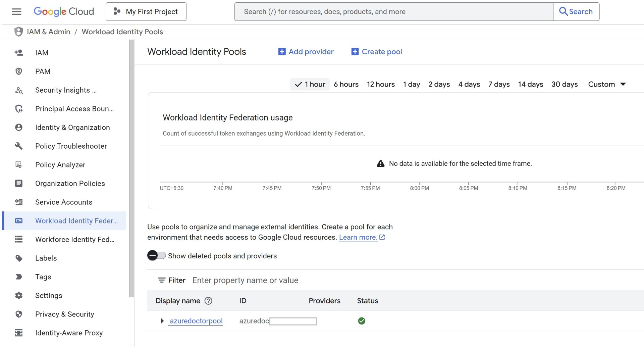Click the Tags icon
This screenshot has width=644, height=347.
tap(19, 277)
